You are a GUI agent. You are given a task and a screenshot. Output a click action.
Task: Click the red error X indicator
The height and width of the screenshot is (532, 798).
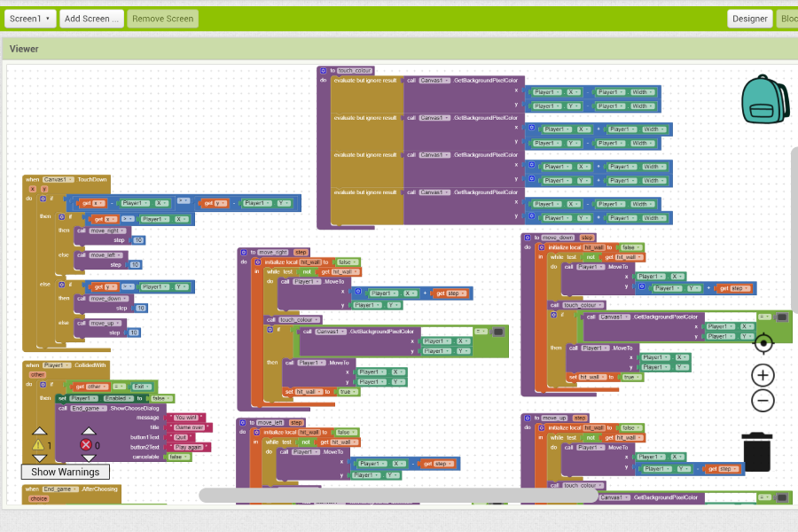[86, 445]
